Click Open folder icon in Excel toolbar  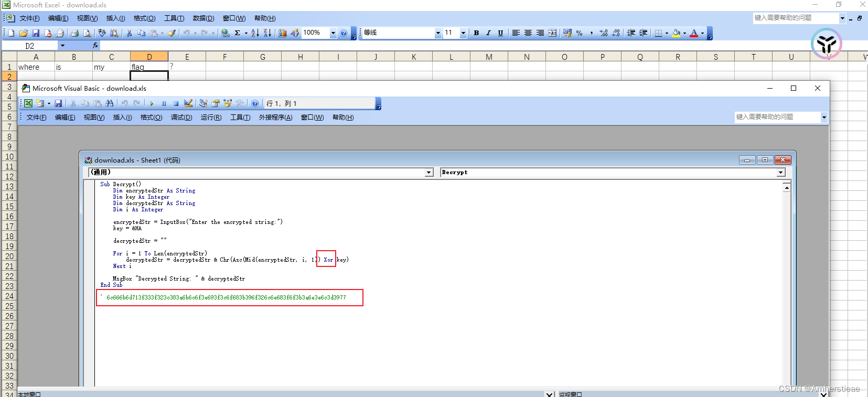(x=24, y=33)
